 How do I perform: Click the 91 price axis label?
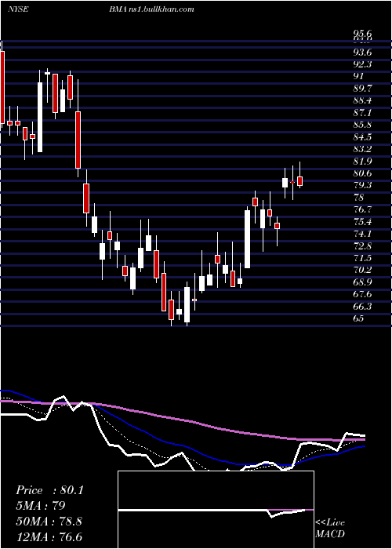click(359, 76)
